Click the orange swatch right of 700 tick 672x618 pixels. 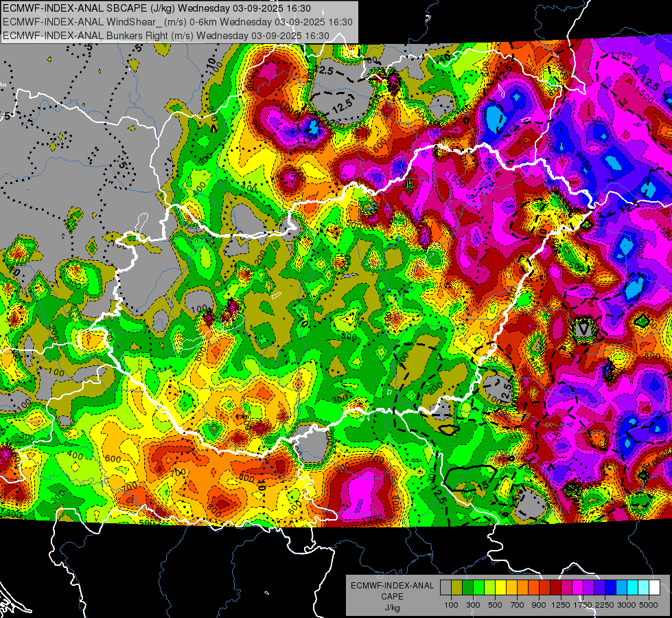click(x=522, y=587)
